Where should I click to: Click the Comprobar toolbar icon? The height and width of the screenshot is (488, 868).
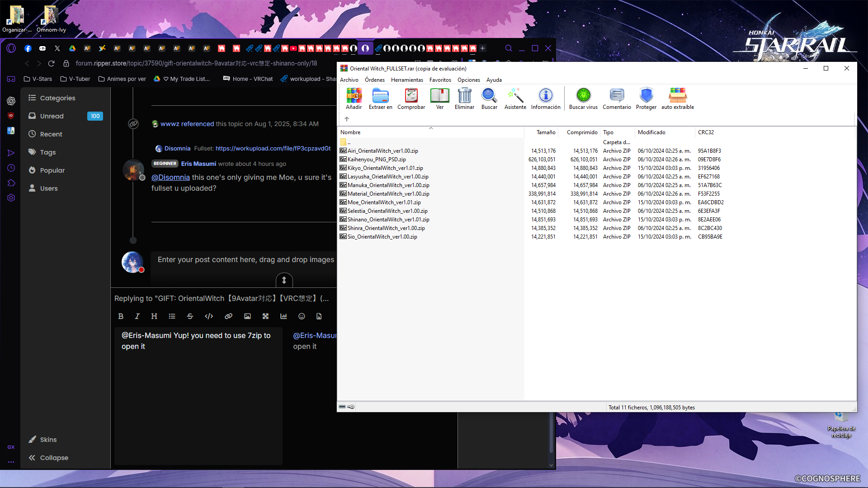pyautogui.click(x=411, y=99)
